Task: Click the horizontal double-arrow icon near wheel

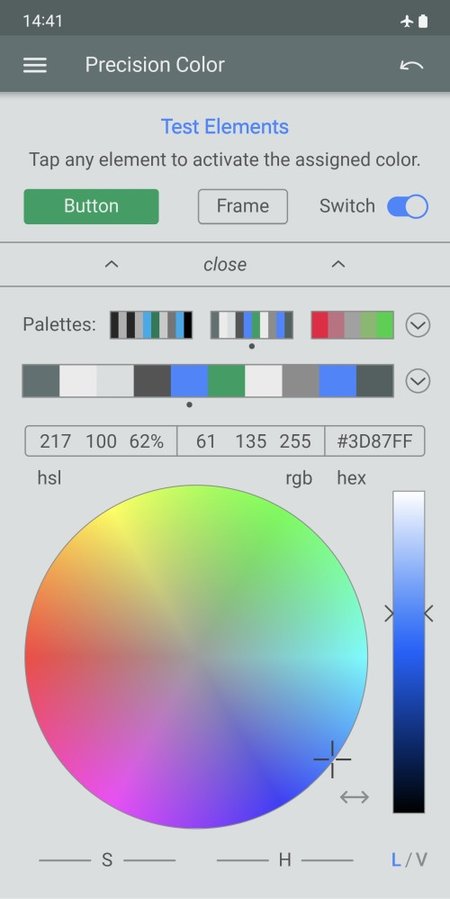Action: click(x=354, y=796)
